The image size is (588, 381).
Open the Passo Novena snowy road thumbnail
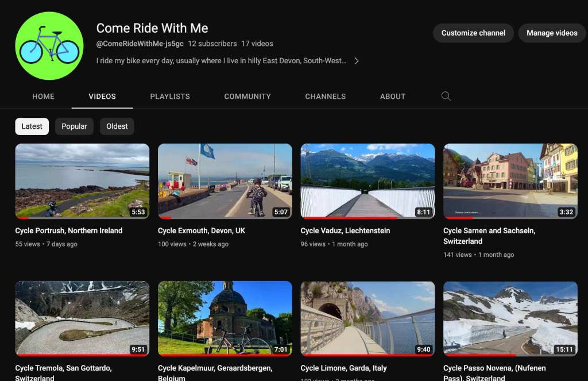point(510,318)
